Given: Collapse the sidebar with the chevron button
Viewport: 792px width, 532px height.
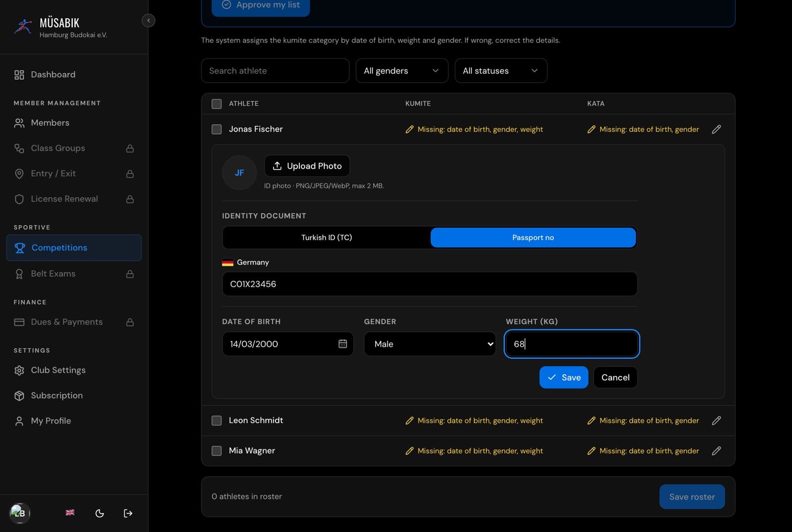Looking at the screenshot, I should [148, 20].
